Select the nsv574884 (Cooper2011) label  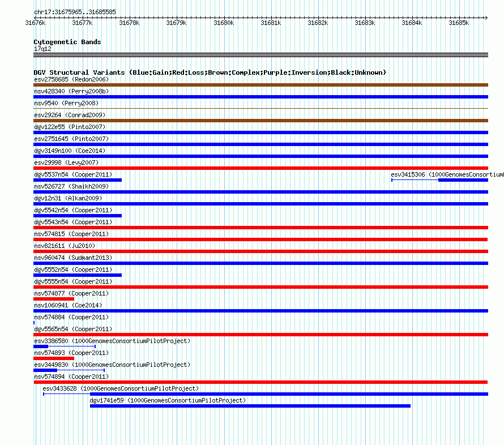(x=71, y=317)
